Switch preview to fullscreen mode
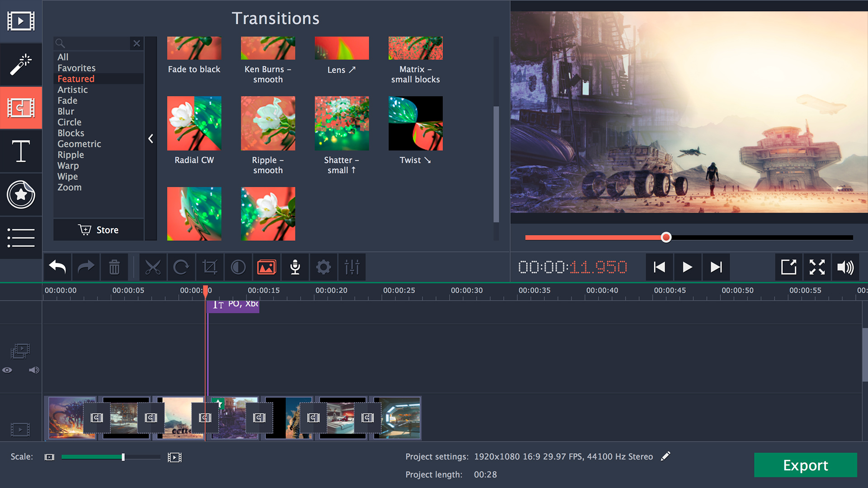The height and width of the screenshot is (488, 868). pyautogui.click(x=817, y=267)
